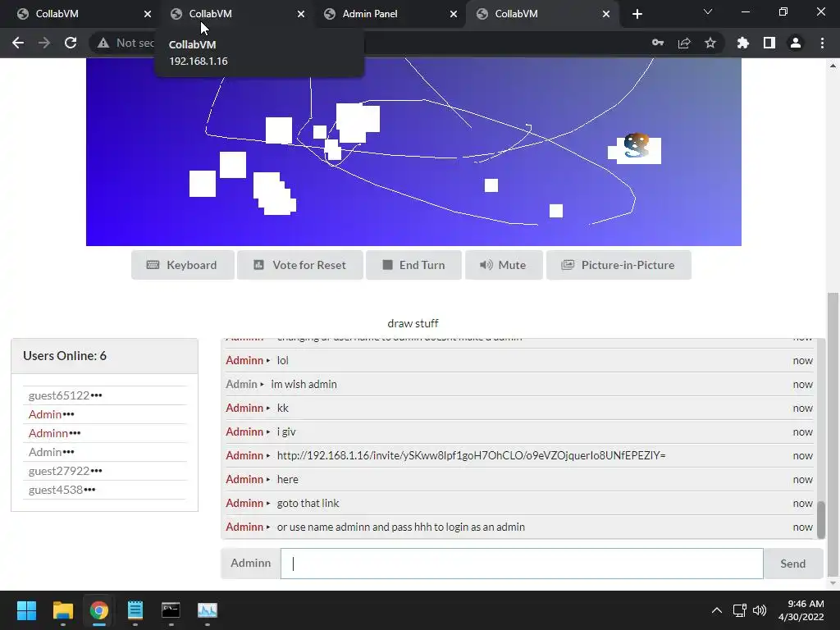This screenshot has height=630, width=840.
Task: Open the Chrome three-dot menu
Action: (x=822, y=43)
